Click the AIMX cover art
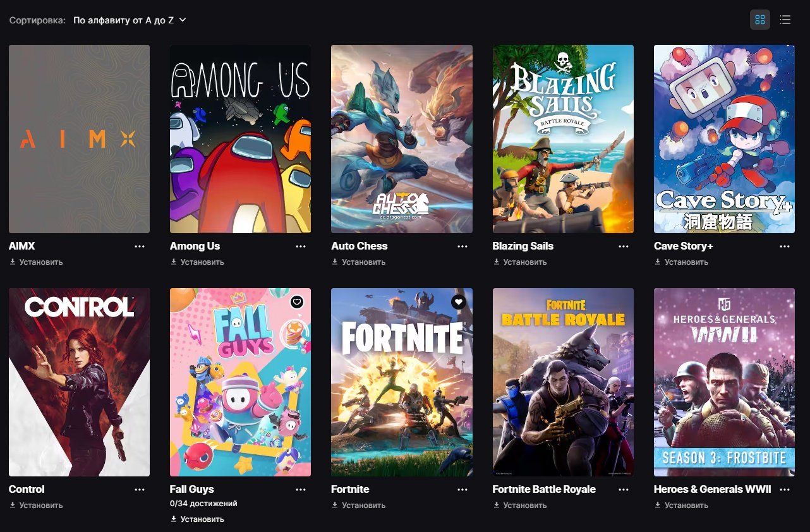Image resolution: width=810 pixels, height=532 pixels. [79, 139]
